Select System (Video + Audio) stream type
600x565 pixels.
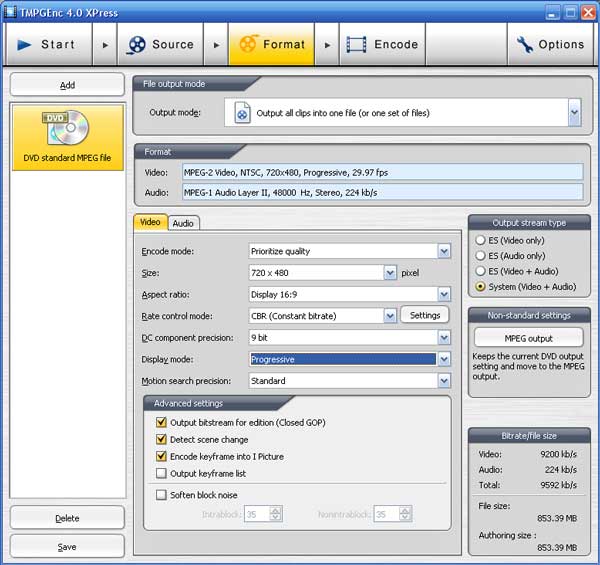[x=480, y=287]
